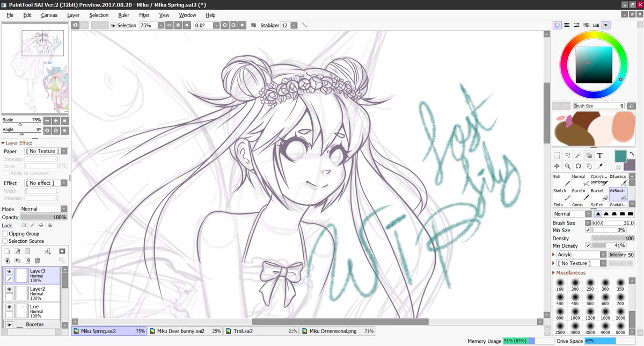Create a new normal layer

pos(8,251)
